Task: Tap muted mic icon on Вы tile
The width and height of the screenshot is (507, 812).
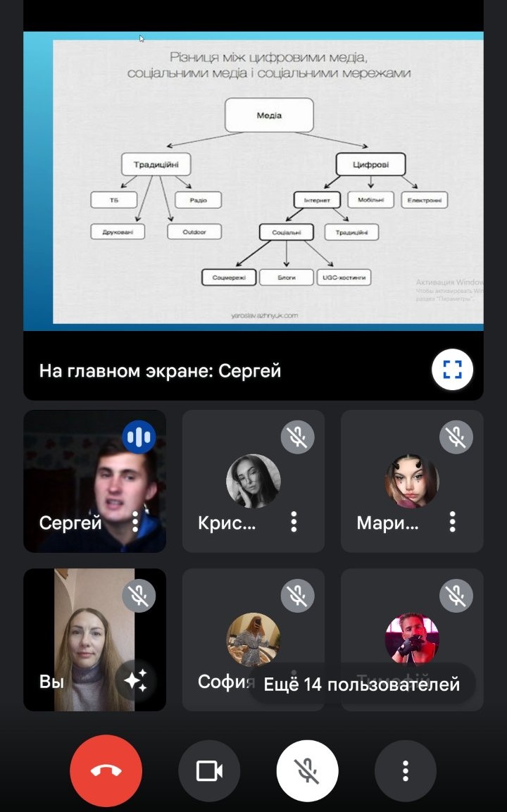Action: click(x=139, y=596)
